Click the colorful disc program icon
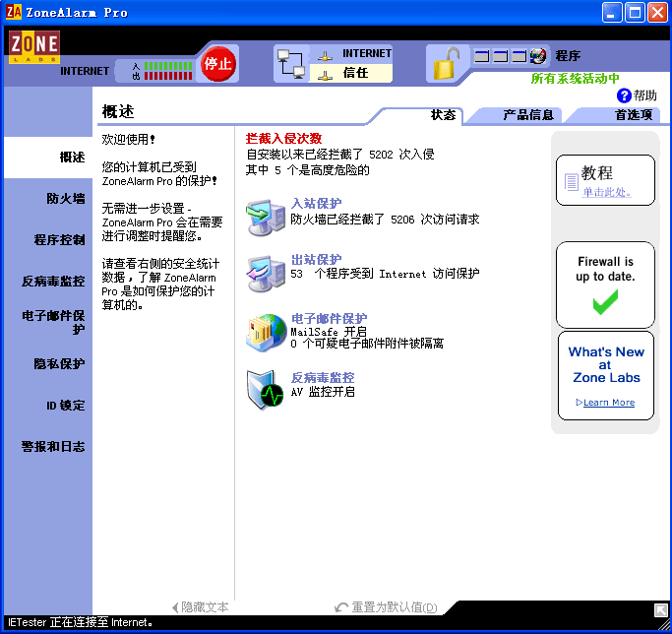The image size is (672, 634). 538,56
